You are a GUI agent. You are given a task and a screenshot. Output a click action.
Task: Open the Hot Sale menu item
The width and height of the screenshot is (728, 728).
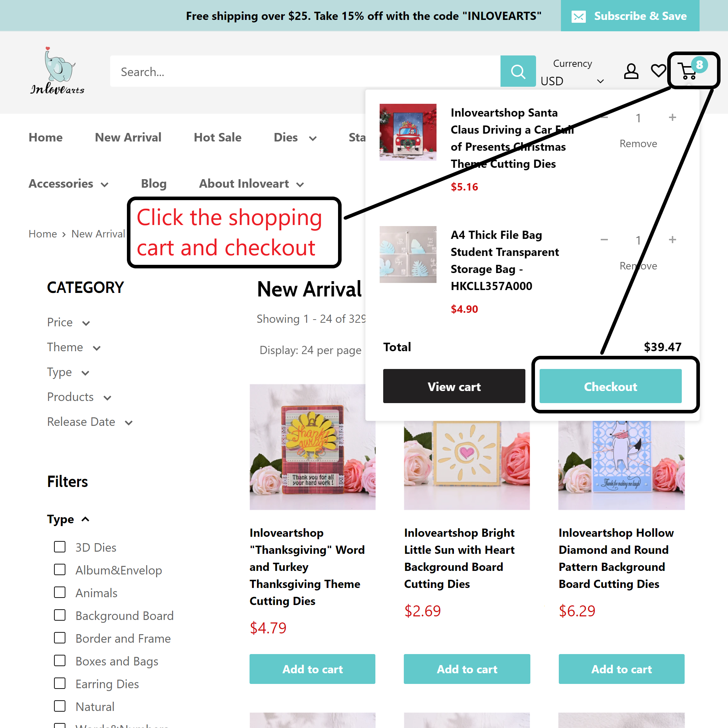point(218,138)
